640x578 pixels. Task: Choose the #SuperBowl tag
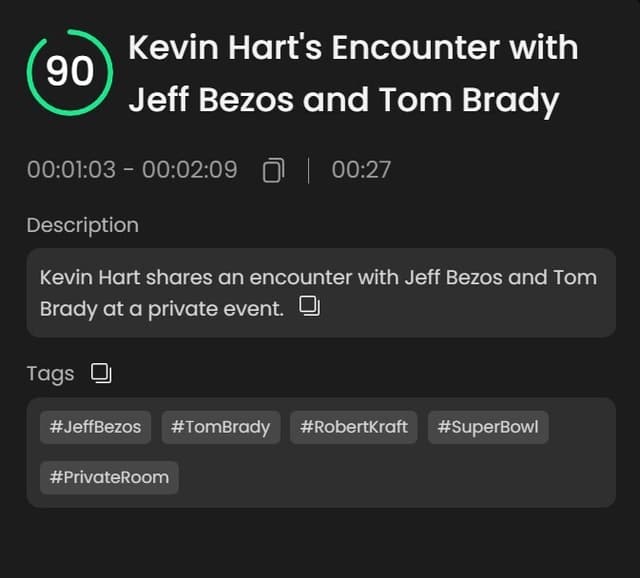pos(488,427)
